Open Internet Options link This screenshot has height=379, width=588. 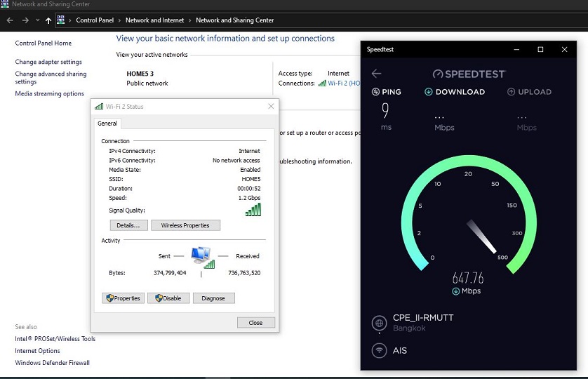point(37,351)
